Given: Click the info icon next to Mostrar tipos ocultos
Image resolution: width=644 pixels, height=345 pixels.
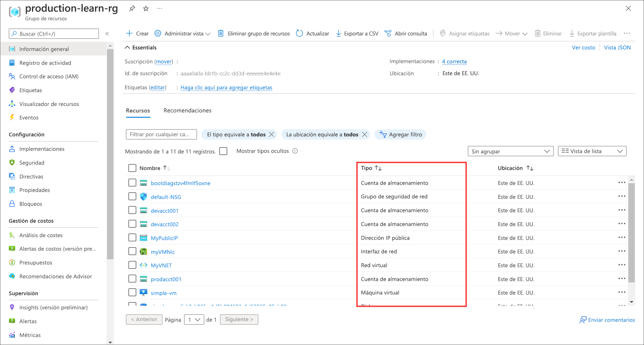Looking at the screenshot, I should click(x=295, y=151).
